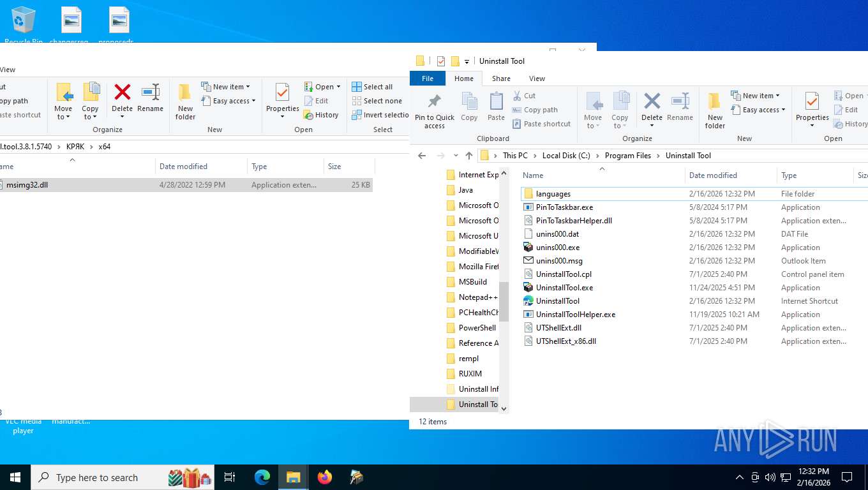Switch to Home ribbon tab
Image resolution: width=868 pixels, height=490 pixels.
click(x=464, y=78)
